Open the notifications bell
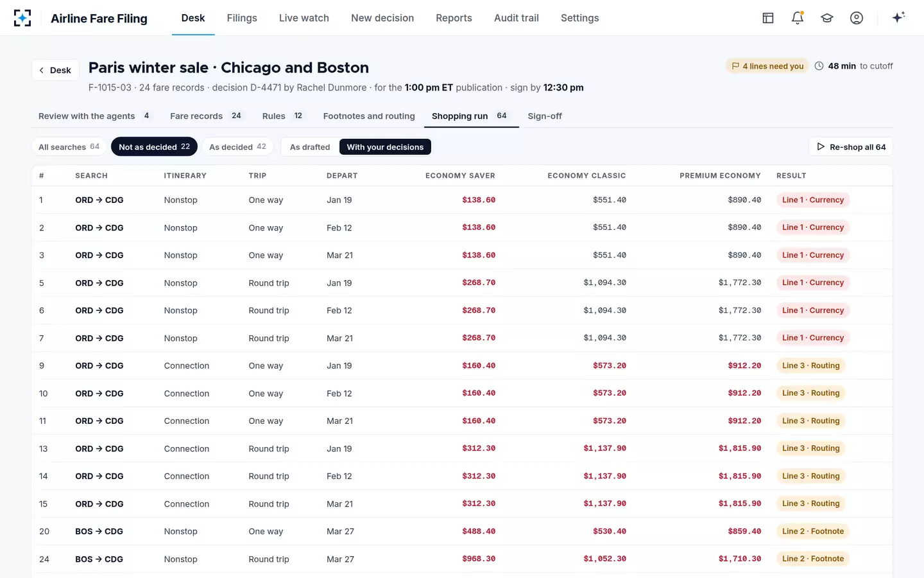The image size is (924, 578). click(798, 18)
